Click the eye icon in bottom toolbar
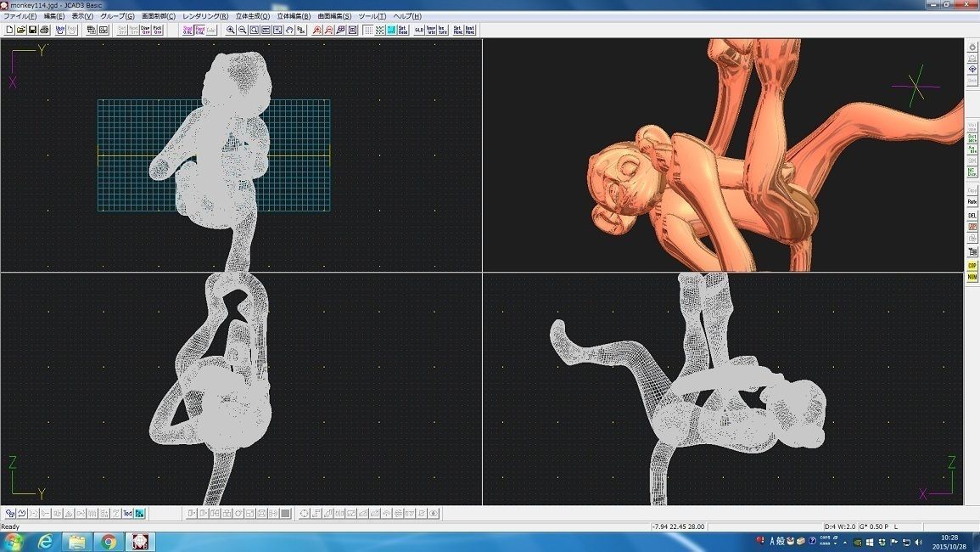The width and height of the screenshot is (980, 552). pos(434,513)
